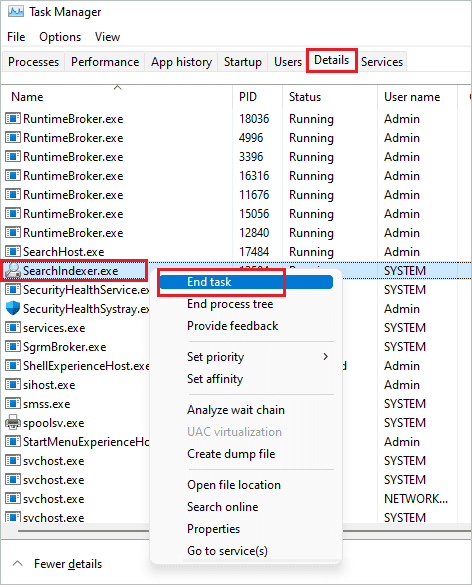This screenshot has height=585, width=472.
Task: Select the SearchIndexer.exe row
Action: pyautogui.click(x=236, y=270)
